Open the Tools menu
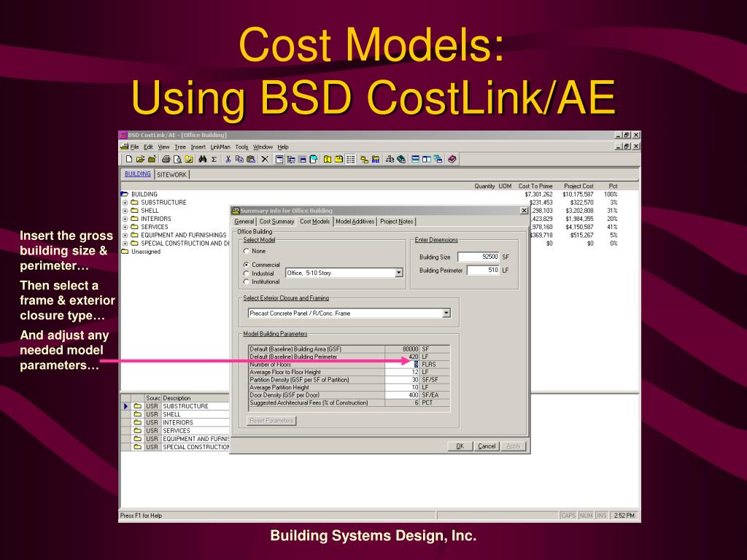The image size is (747, 560). pyautogui.click(x=241, y=147)
